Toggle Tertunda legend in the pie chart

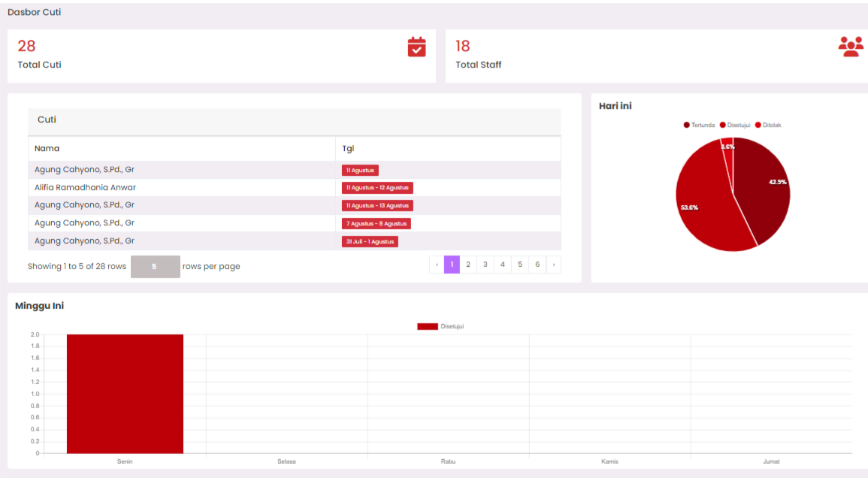(x=699, y=125)
